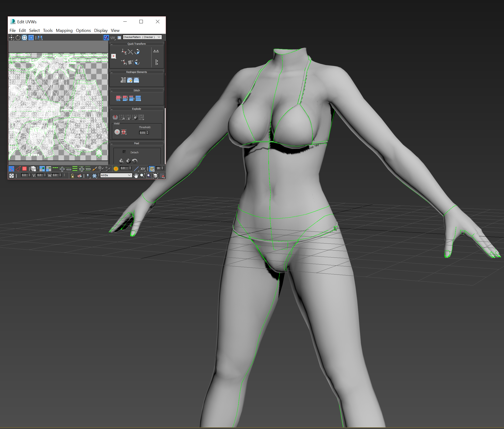Toggle the Lock Selection padlock
The width and height of the screenshot is (504, 429).
pos(72,176)
